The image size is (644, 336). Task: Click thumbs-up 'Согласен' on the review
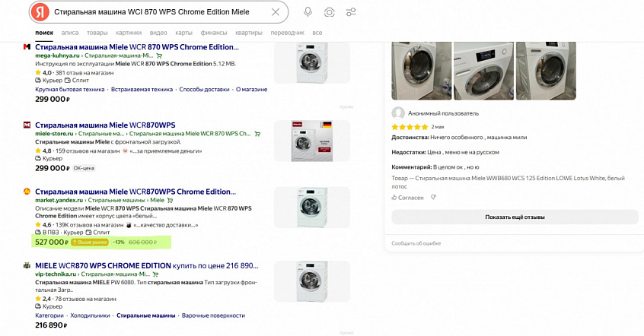(x=407, y=197)
